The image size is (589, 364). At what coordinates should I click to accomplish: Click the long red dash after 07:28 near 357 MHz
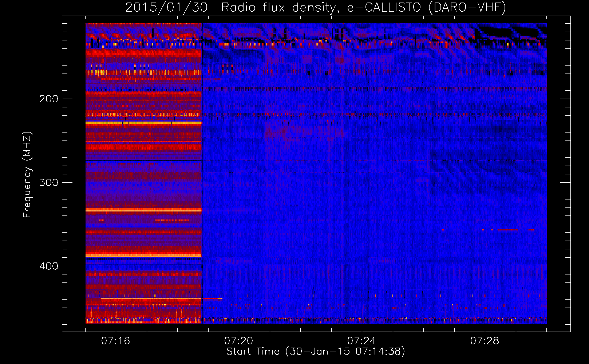pos(507,230)
